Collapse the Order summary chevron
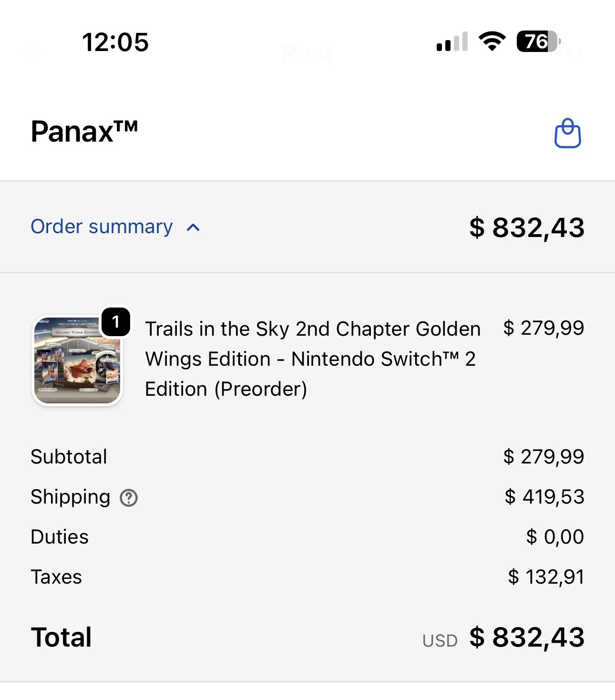This screenshot has width=615, height=700. [x=193, y=227]
